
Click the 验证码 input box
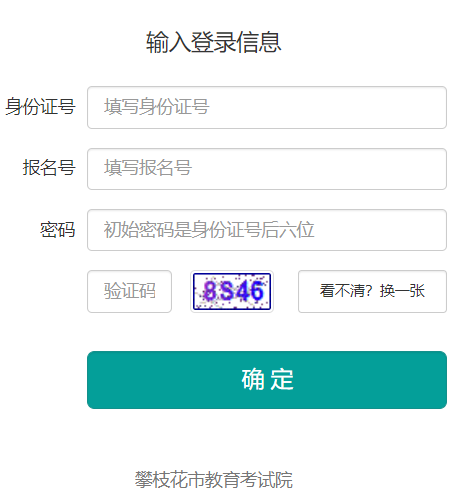click(x=129, y=291)
